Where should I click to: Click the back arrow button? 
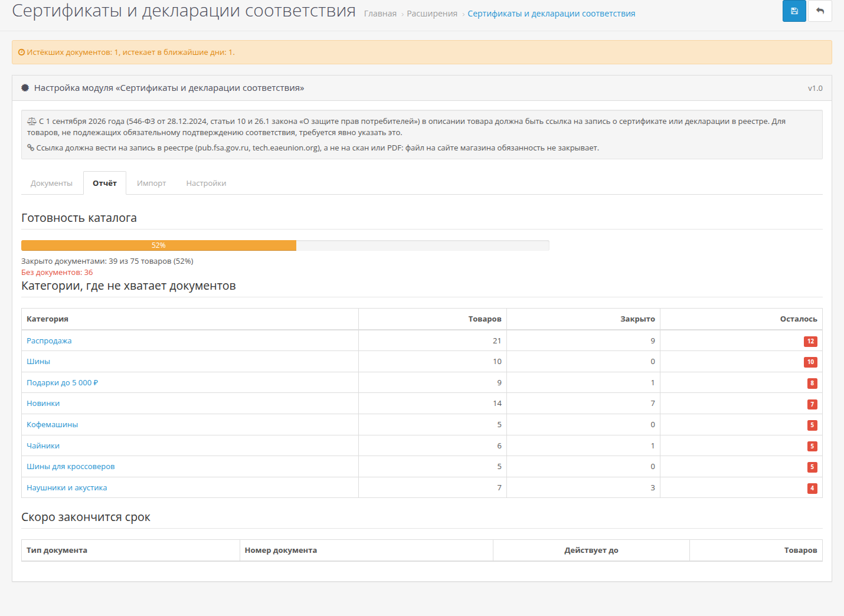pyautogui.click(x=820, y=11)
